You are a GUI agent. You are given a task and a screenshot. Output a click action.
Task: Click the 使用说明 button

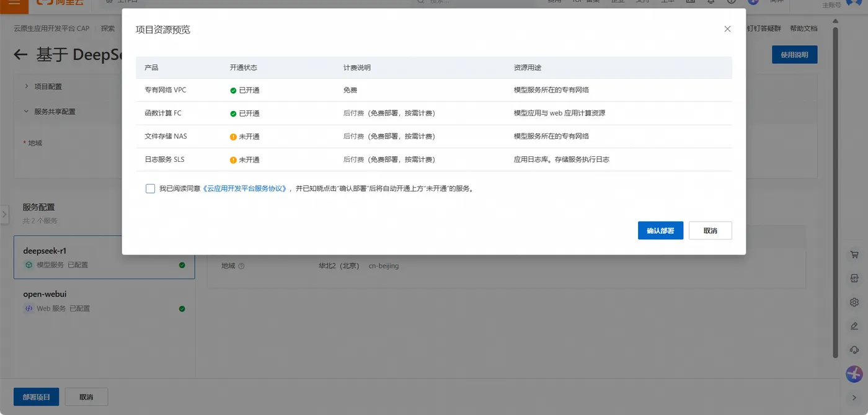coord(794,55)
